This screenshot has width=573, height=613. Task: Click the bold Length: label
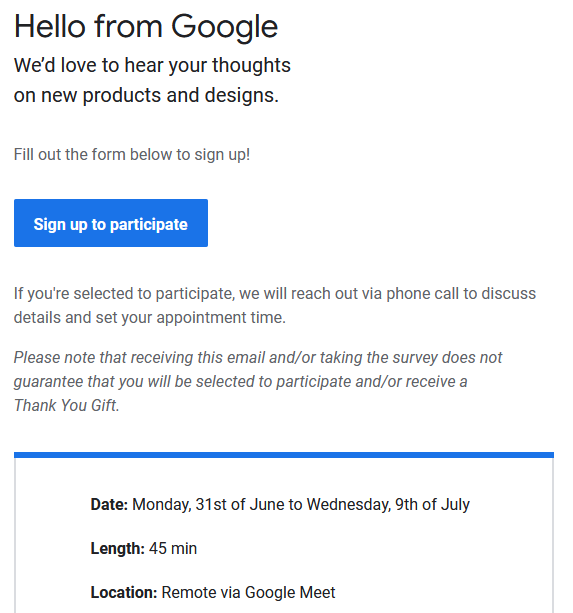pos(118,548)
